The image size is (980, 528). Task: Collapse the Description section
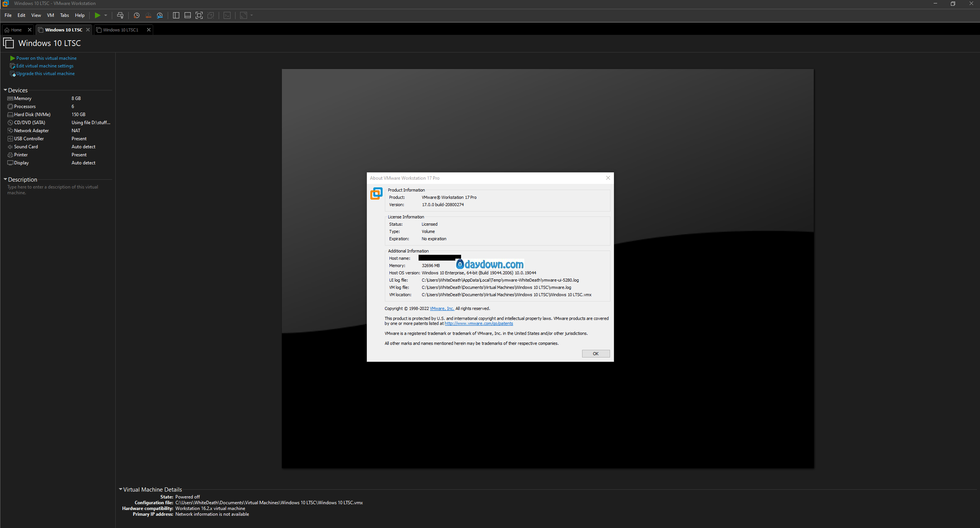pyautogui.click(x=5, y=179)
